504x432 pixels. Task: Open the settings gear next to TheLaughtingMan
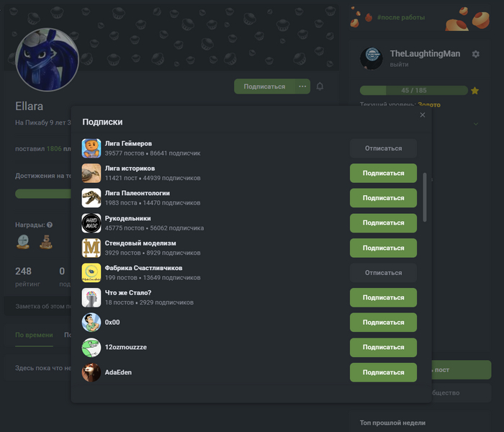476,54
